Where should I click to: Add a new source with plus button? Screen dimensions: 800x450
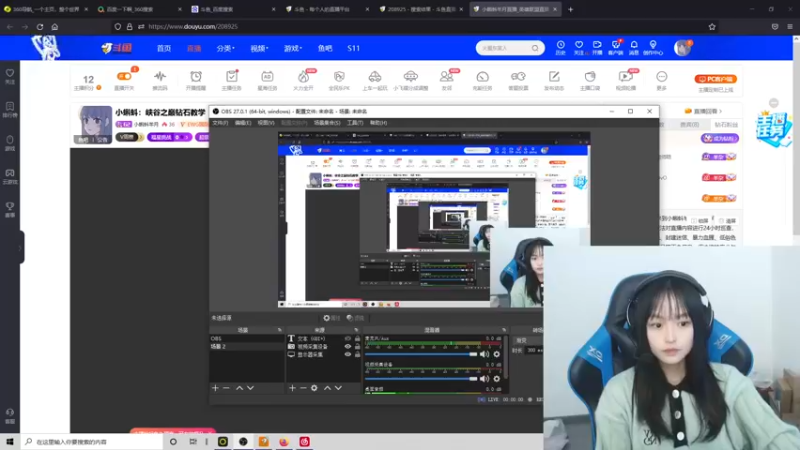[292, 388]
